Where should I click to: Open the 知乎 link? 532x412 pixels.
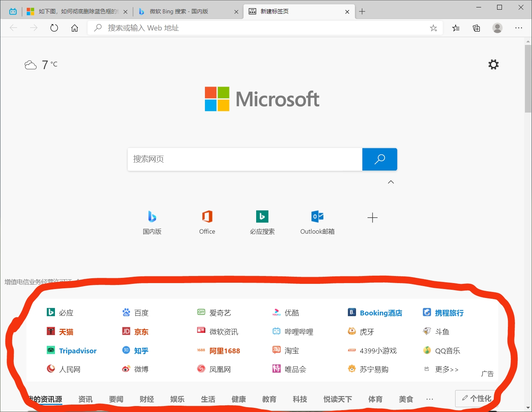[x=136, y=351]
